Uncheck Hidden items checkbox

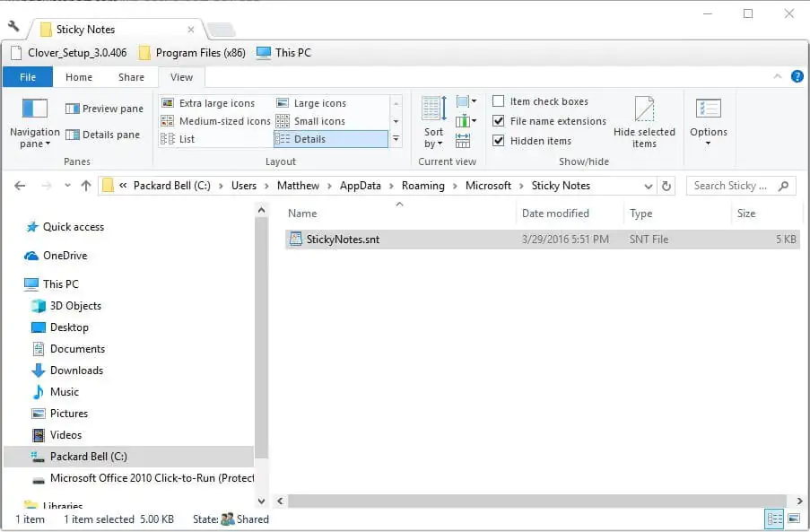499,141
